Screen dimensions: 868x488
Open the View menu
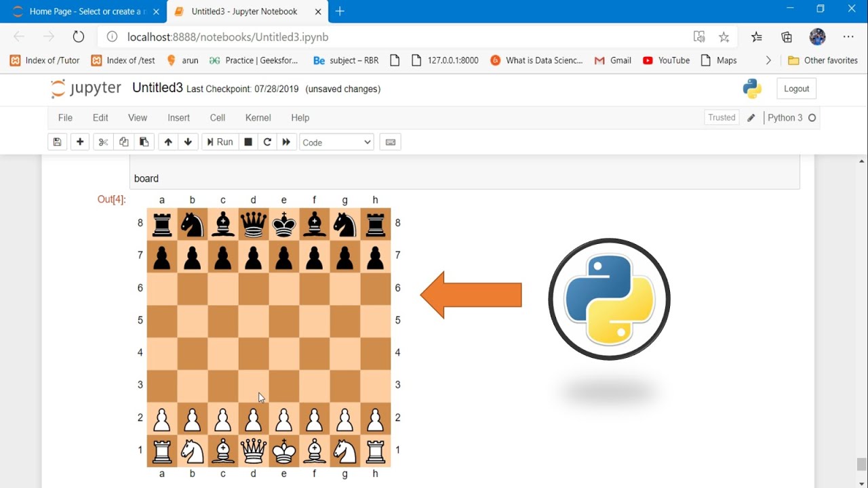138,117
